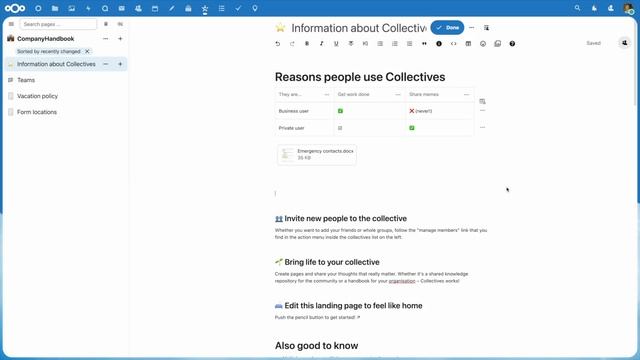This screenshot has width=640, height=360.
Task: Open the Tasks checkmark app
Action: point(238,8)
